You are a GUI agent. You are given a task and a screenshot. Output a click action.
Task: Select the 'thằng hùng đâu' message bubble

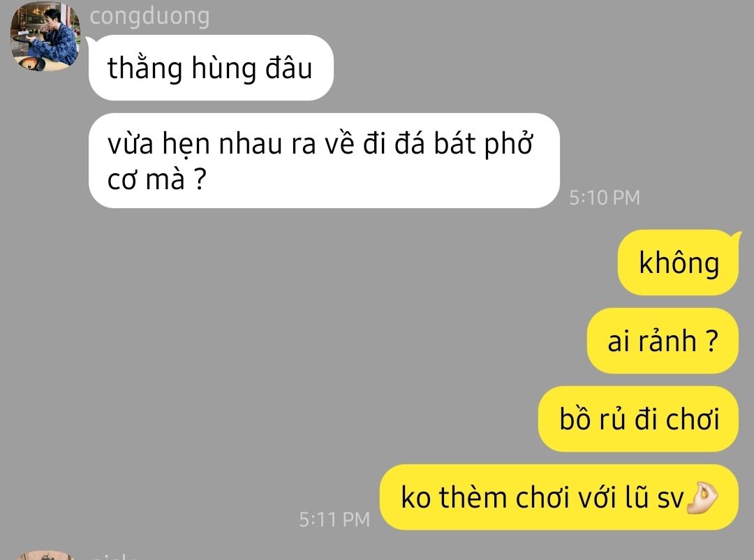pos(211,68)
